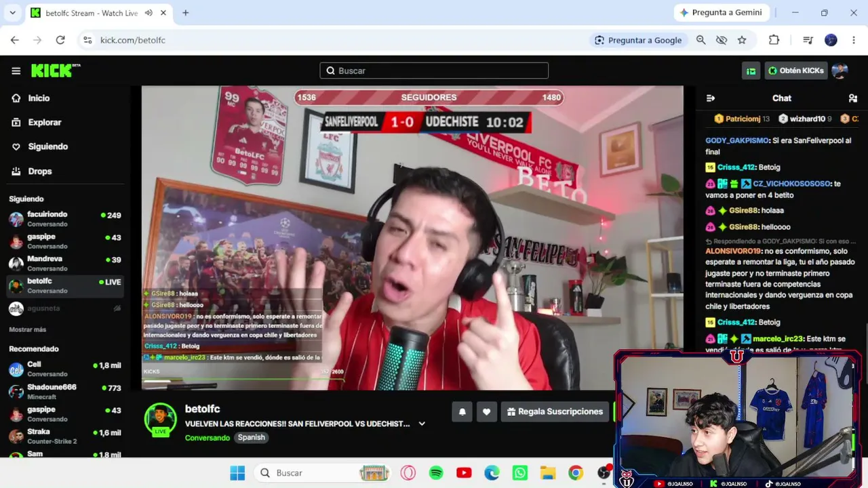This screenshot has height=488, width=868.
Task: Open Cell channel in Recomendado list
Action: [x=65, y=369]
